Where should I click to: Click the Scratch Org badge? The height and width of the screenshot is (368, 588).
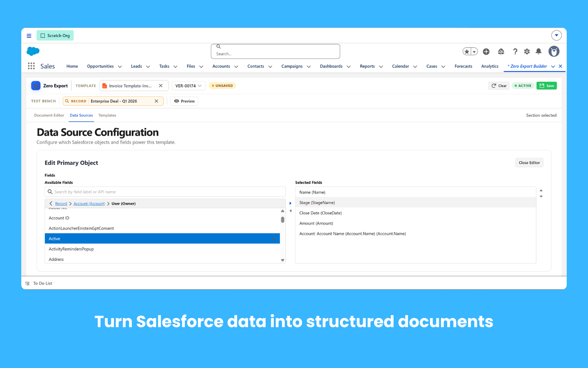tap(55, 35)
